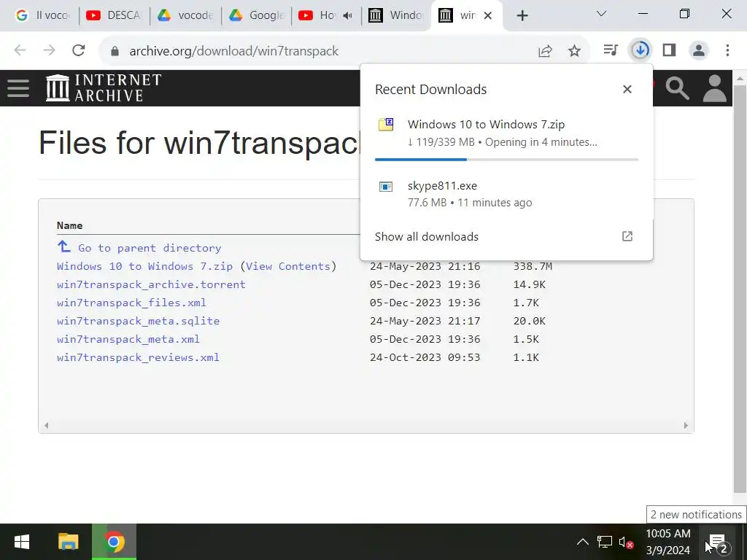Click View Contents link

[287, 266]
